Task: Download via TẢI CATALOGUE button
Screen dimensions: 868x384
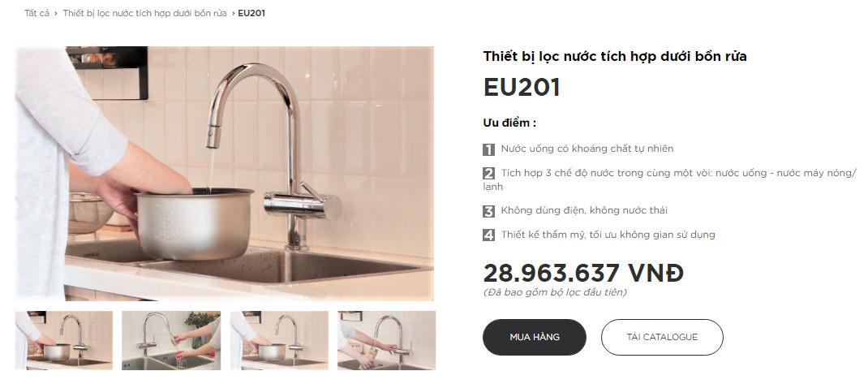Action: pyautogui.click(x=662, y=337)
